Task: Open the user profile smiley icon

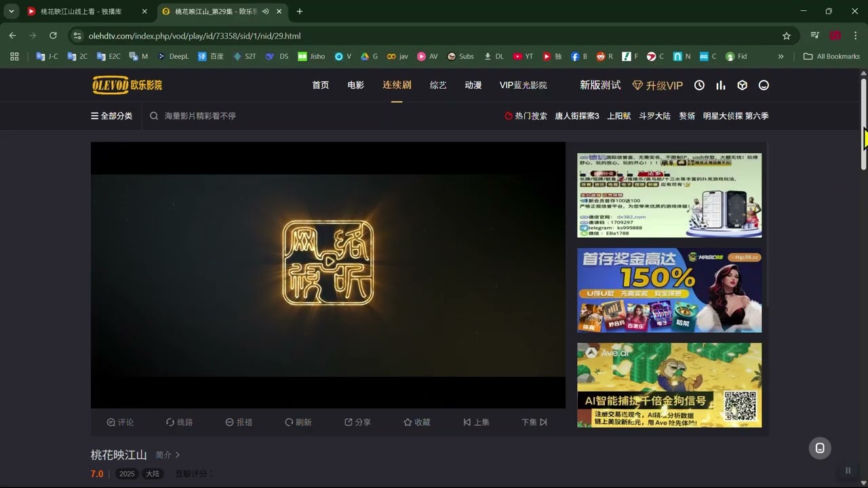Action: point(764,85)
